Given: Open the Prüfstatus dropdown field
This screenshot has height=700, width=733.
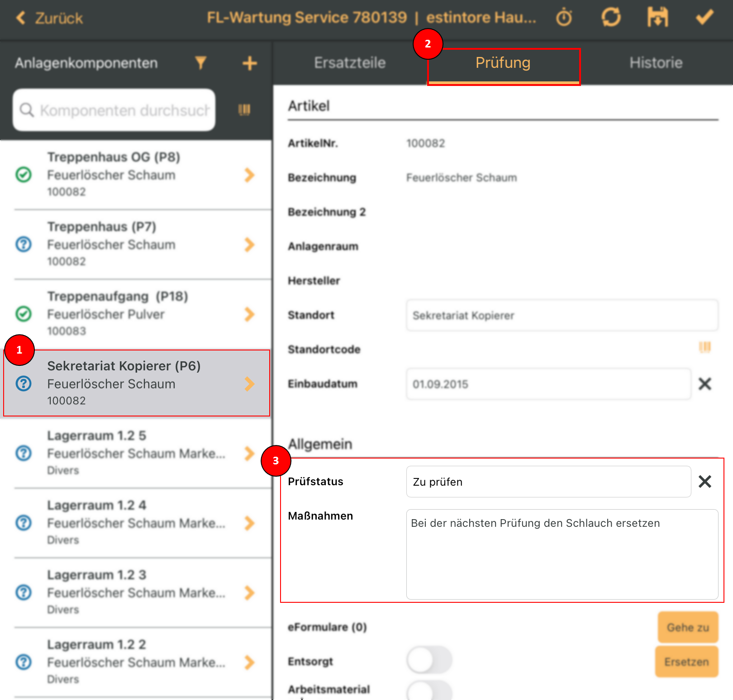Looking at the screenshot, I should click(548, 482).
